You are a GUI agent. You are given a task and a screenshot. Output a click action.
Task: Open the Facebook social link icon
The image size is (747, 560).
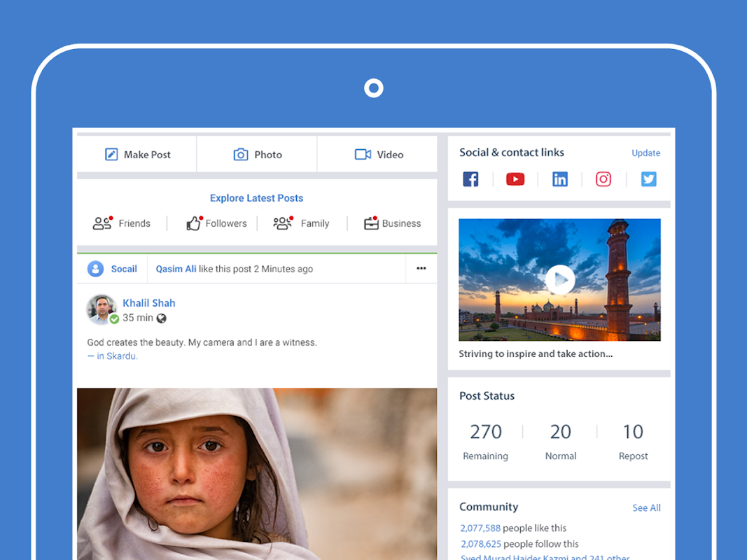tap(470, 179)
